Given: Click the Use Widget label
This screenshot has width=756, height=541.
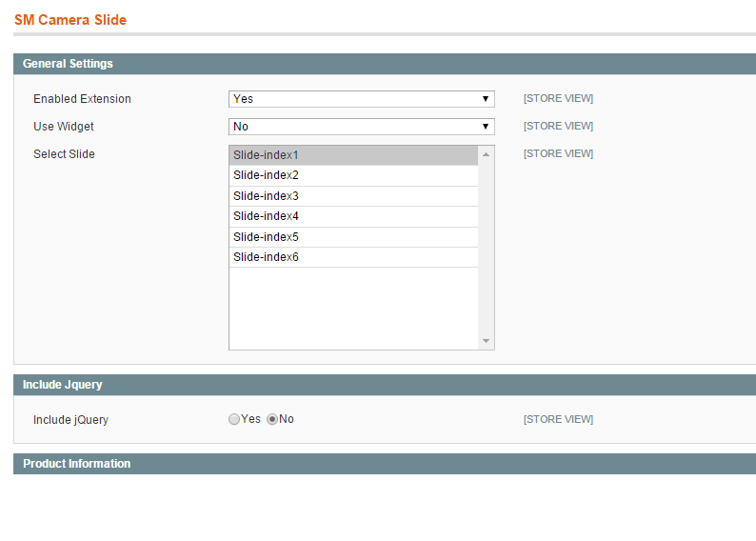Looking at the screenshot, I should click(x=64, y=127).
